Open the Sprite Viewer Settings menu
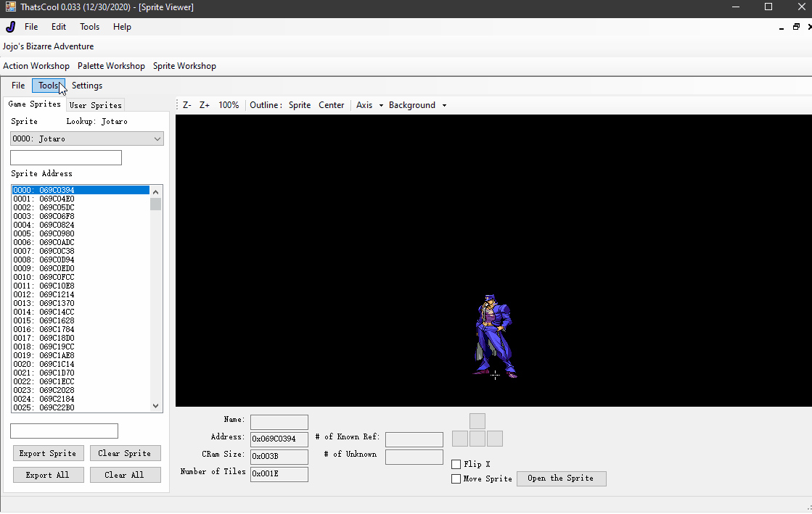The width and height of the screenshot is (812, 514). [87, 86]
